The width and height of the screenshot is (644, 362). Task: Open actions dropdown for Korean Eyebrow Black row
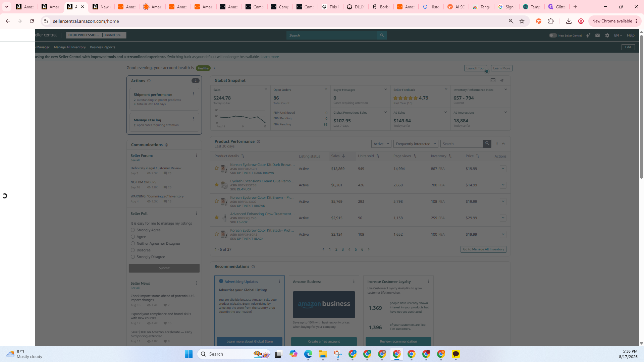point(503,234)
